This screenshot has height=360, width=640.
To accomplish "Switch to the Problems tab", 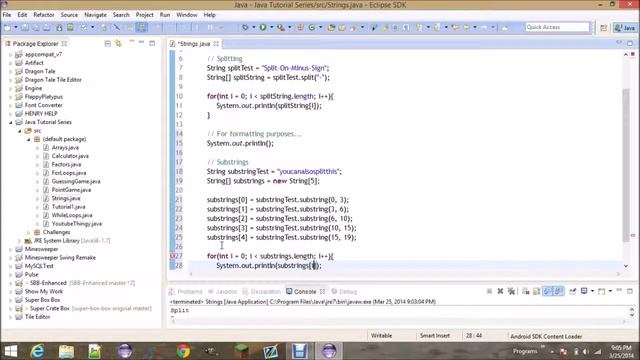I will [x=186, y=291].
